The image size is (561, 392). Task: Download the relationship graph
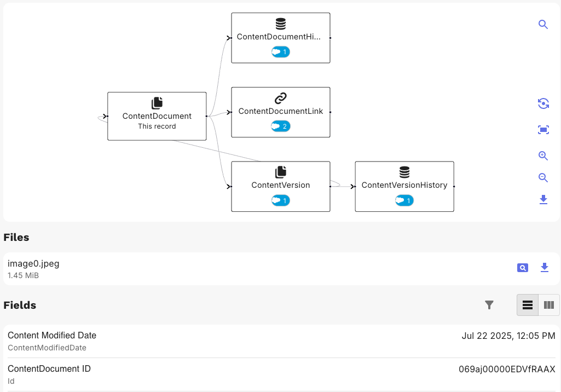(543, 199)
